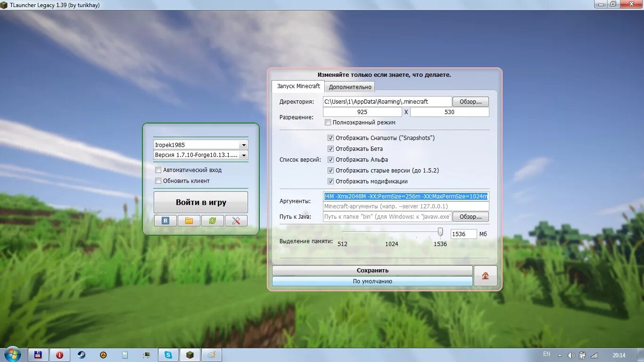Open the volume speaker tray icon

(571, 355)
